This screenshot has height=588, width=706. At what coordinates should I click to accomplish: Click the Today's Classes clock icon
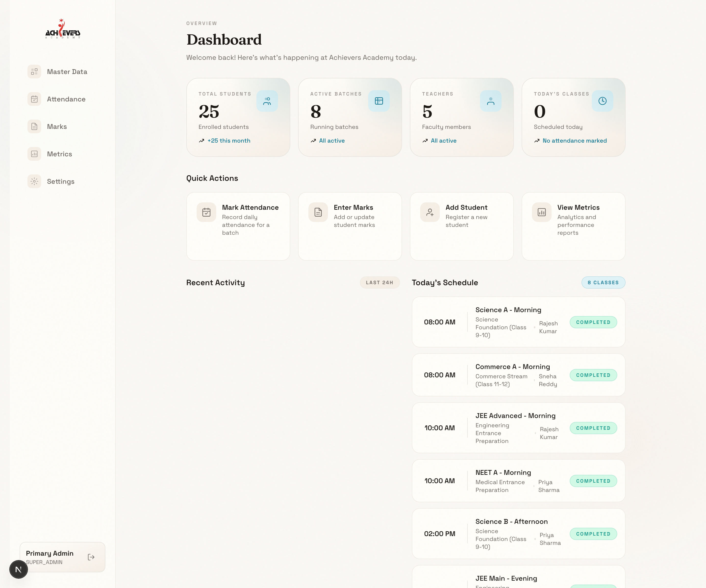(x=602, y=101)
